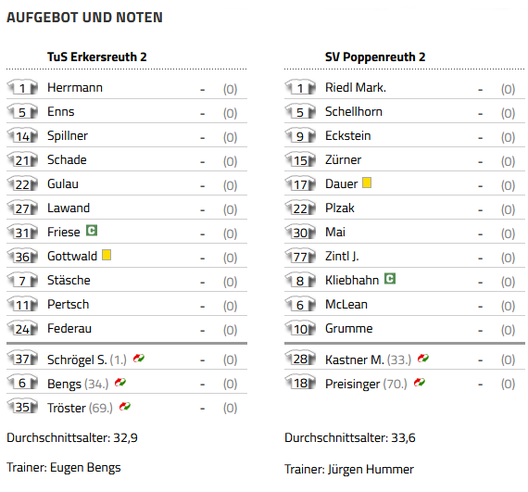Click Gottwald's yellow card icon
This screenshot has height=492, width=528.
tap(106, 255)
